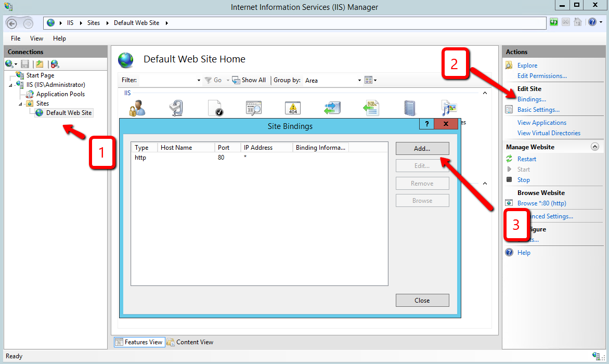609x364 pixels.
Task: Select Application Pools in the tree
Action: tap(60, 94)
